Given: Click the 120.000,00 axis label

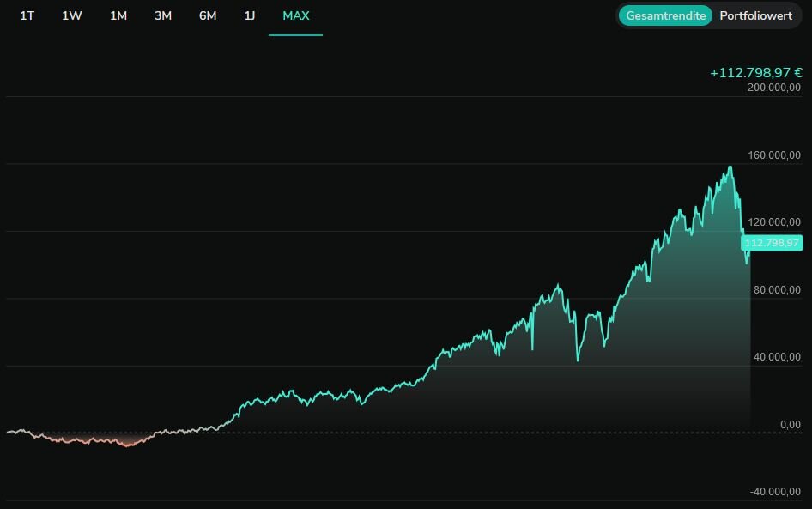Looking at the screenshot, I should coord(774,222).
